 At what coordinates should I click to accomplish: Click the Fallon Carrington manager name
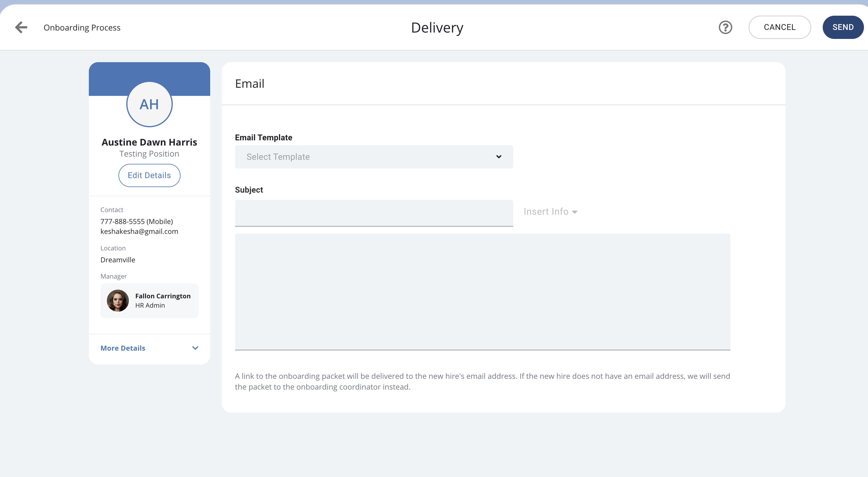point(163,296)
